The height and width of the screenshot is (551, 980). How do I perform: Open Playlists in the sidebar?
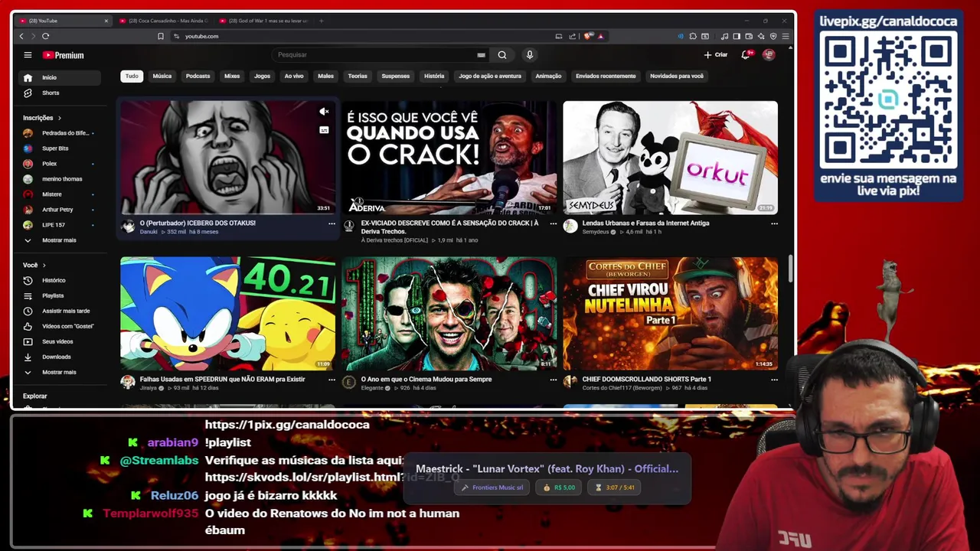point(60,295)
